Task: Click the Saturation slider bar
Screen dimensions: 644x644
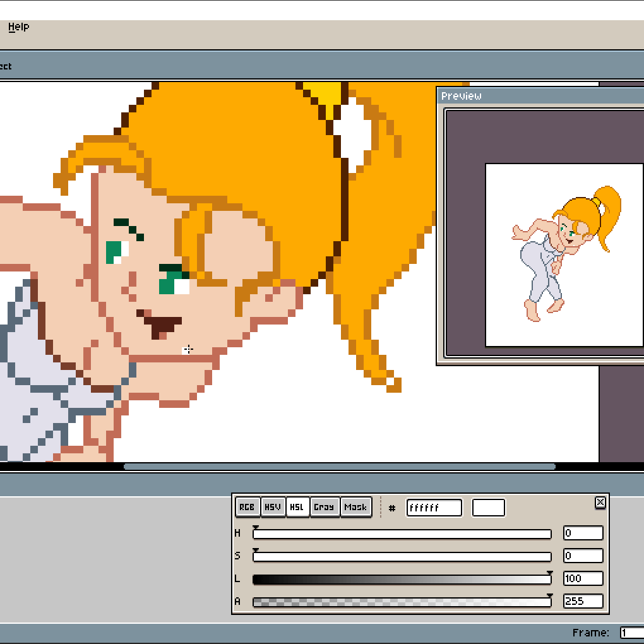Action: (402, 557)
